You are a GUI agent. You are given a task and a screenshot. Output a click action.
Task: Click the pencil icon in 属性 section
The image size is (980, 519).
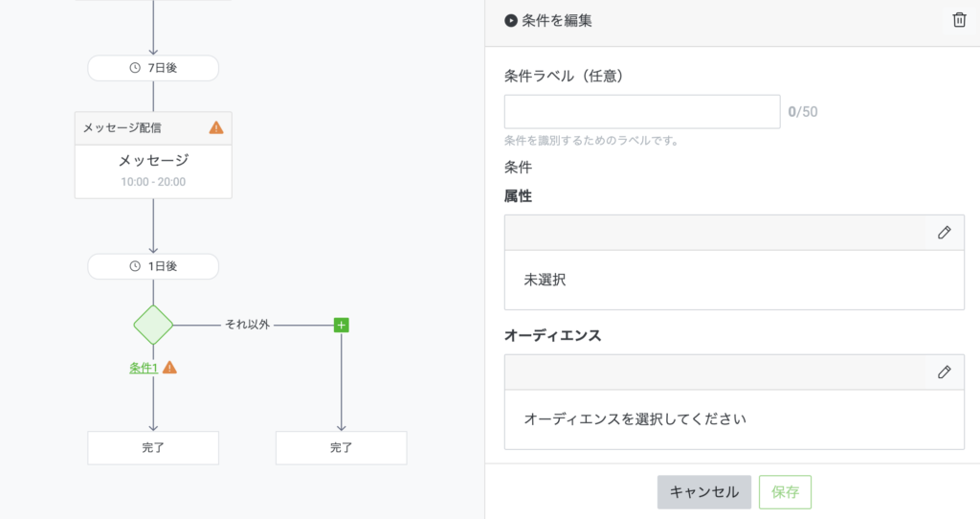[x=944, y=233]
